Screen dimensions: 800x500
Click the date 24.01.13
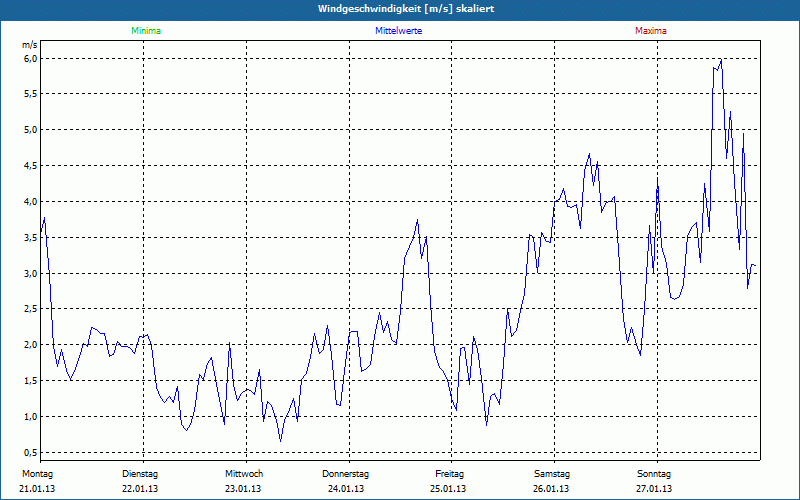click(x=346, y=489)
